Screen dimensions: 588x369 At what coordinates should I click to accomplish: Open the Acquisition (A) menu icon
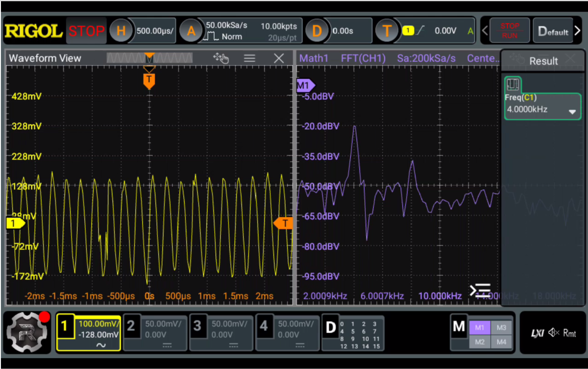191,31
